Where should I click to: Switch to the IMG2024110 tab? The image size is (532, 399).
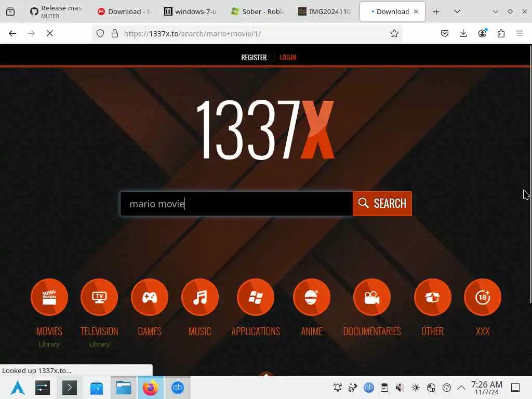[324, 11]
